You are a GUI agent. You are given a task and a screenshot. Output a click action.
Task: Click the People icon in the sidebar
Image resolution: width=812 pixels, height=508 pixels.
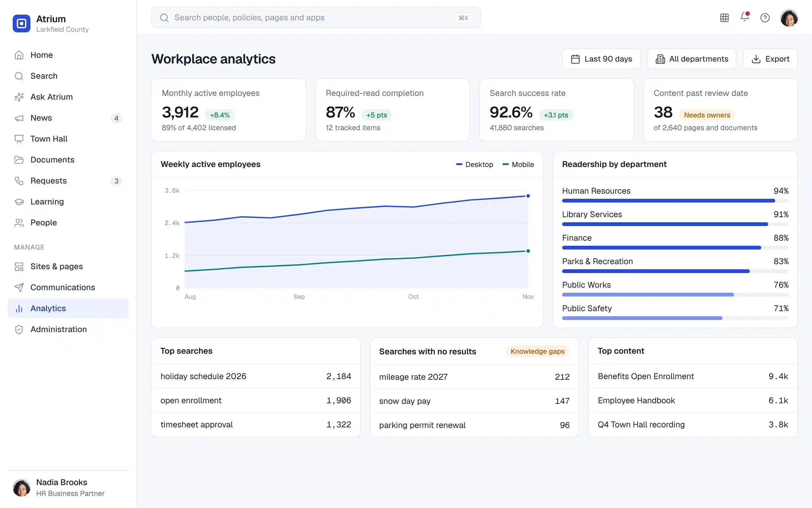tap(19, 223)
